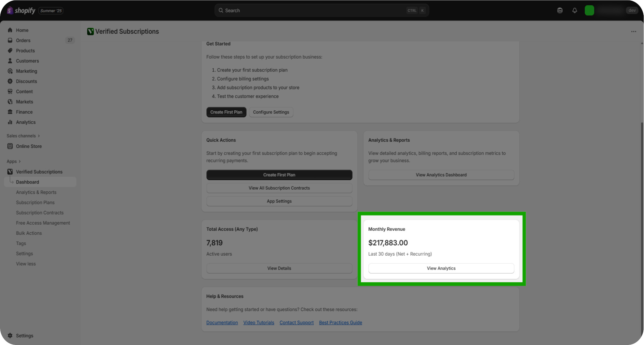Viewport: 644px width, 345px height.
Task: Click View Analytics Dashboard button
Action: coord(441,175)
